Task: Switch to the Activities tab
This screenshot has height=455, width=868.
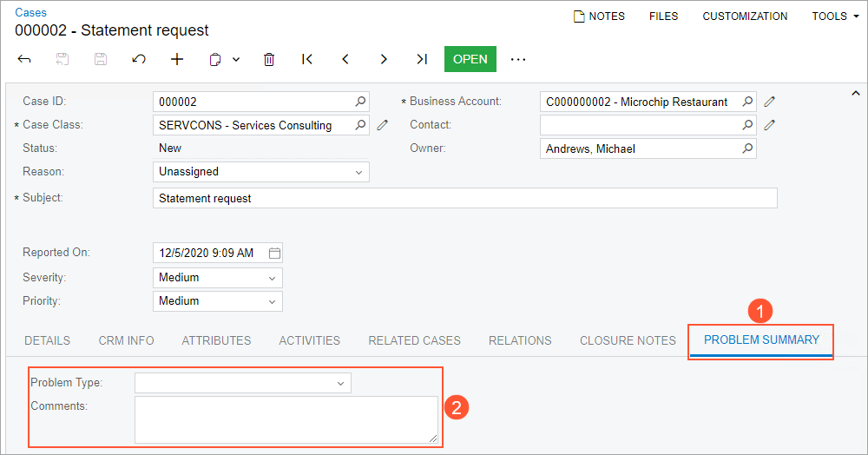Action: pos(309,340)
